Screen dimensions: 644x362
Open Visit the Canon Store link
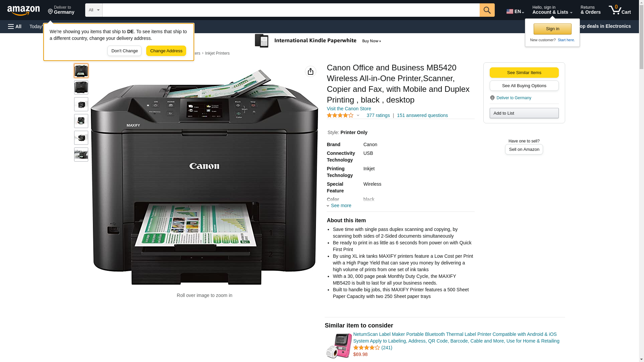click(x=349, y=109)
